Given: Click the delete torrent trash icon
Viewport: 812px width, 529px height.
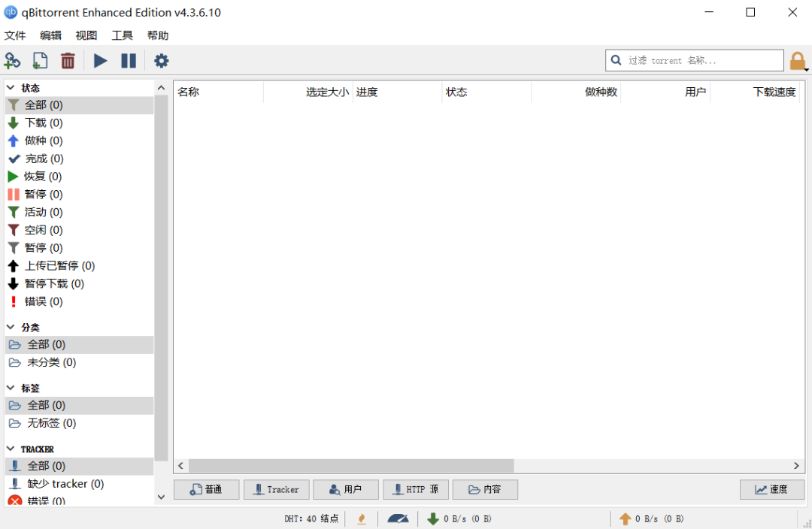Looking at the screenshot, I should [68, 61].
